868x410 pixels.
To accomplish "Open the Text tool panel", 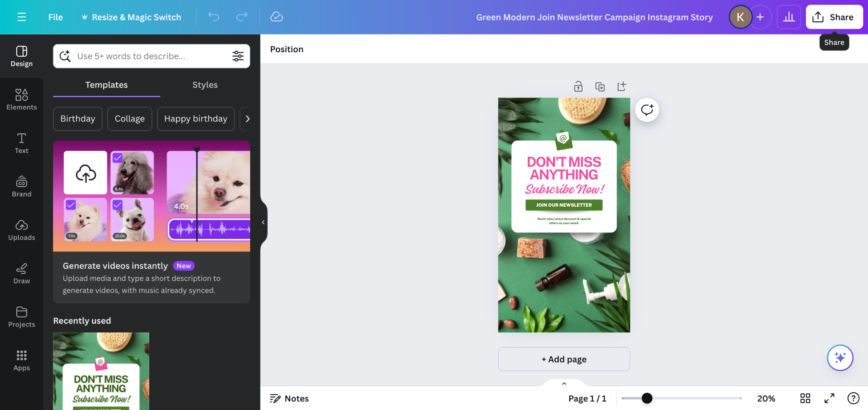I will 21,143.
